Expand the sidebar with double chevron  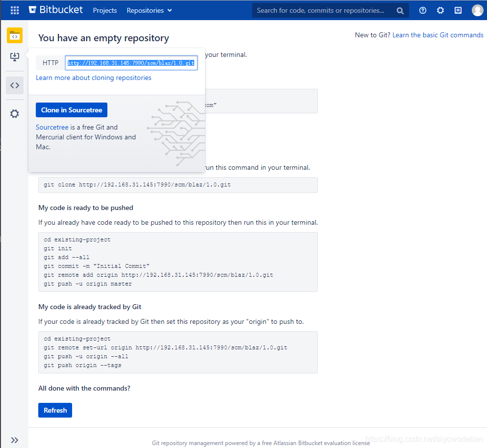pos(15,440)
